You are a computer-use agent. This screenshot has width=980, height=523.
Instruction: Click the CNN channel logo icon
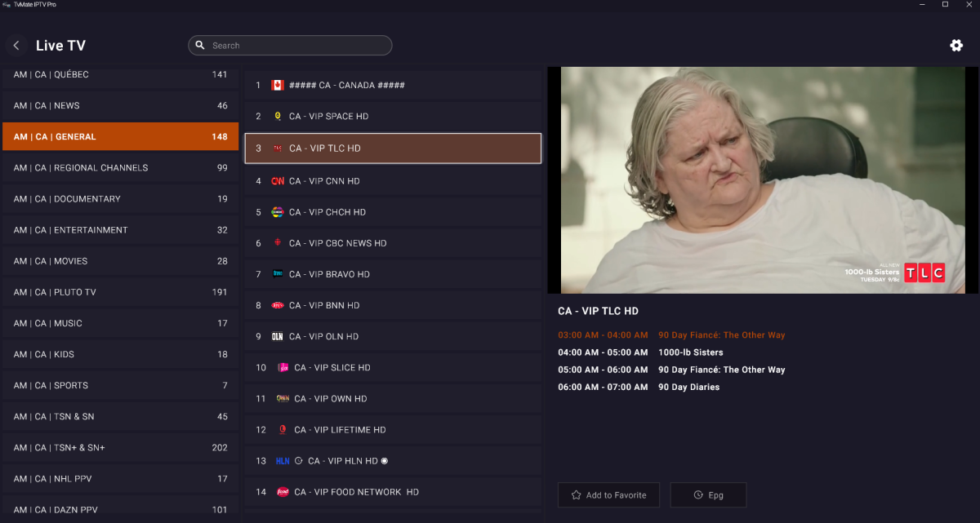click(278, 181)
